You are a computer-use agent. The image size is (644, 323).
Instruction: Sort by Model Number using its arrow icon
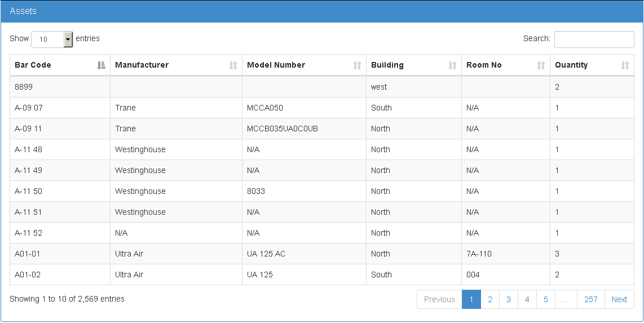point(357,65)
